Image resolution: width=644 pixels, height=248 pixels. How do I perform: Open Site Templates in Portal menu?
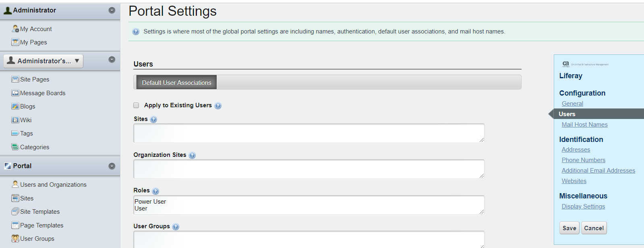point(40,212)
